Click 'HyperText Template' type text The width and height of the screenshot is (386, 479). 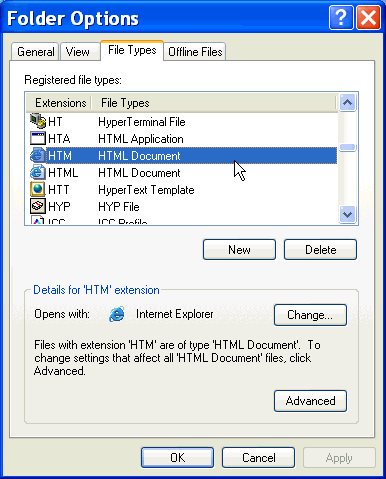[x=146, y=190]
